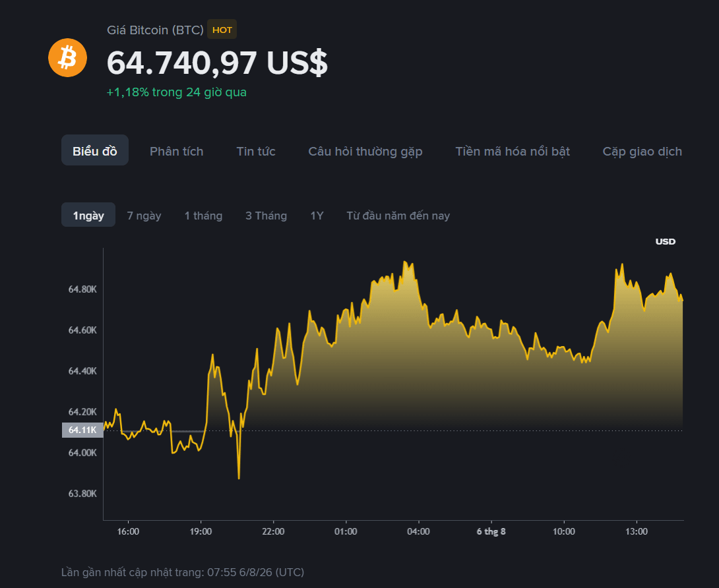Click the 64.40K y-axis label
719x588 pixels.
click(82, 370)
